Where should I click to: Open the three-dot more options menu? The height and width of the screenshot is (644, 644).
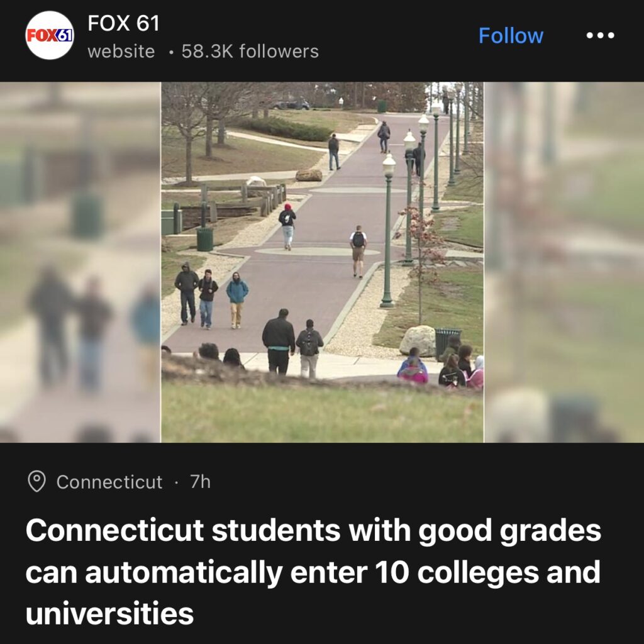(x=600, y=35)
